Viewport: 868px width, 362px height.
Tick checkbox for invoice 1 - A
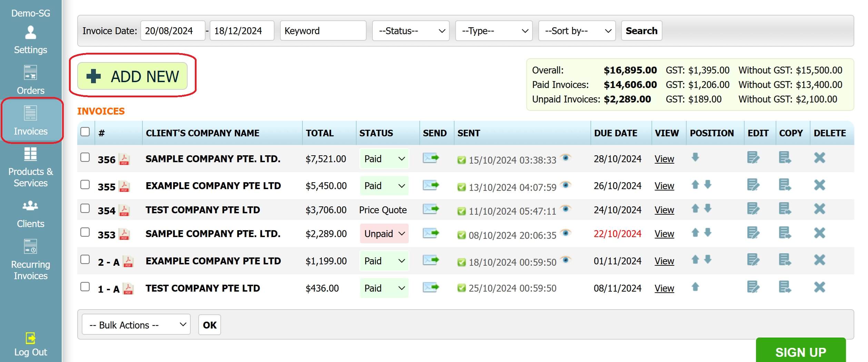[85, 287]
